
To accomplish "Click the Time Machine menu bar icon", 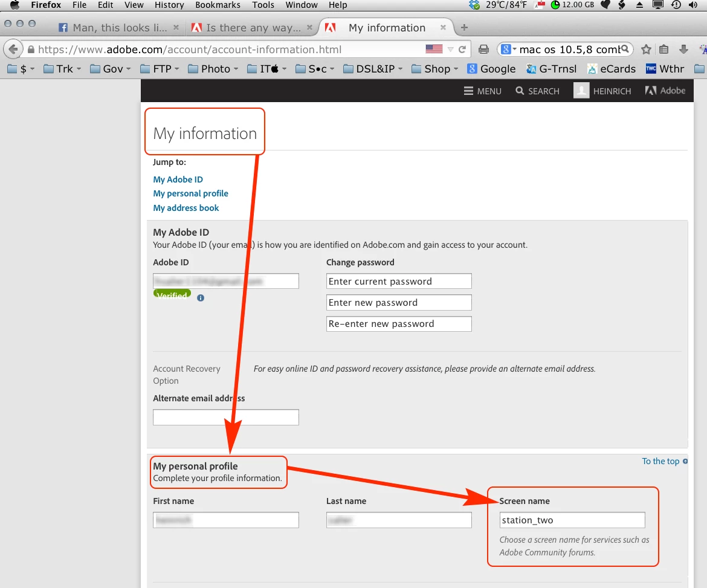I will [676, 5].
